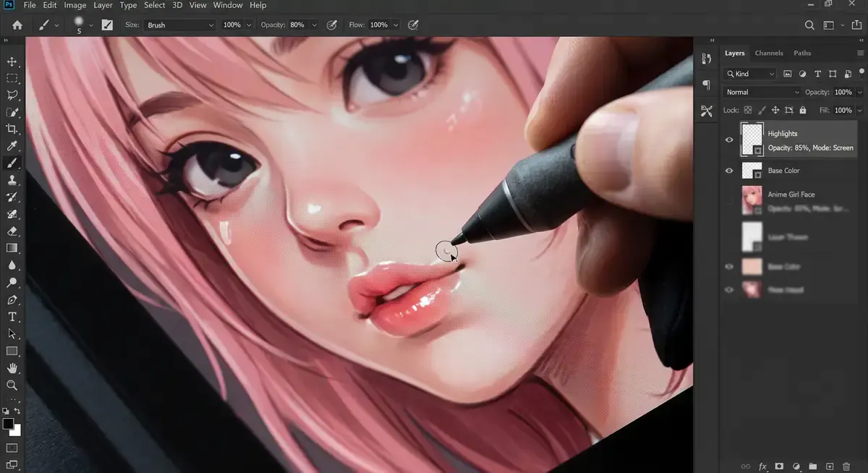This screenshot has height=473, width=868.
Task: Select the Brush tool in the toolbox
Action: pos(12,163)
